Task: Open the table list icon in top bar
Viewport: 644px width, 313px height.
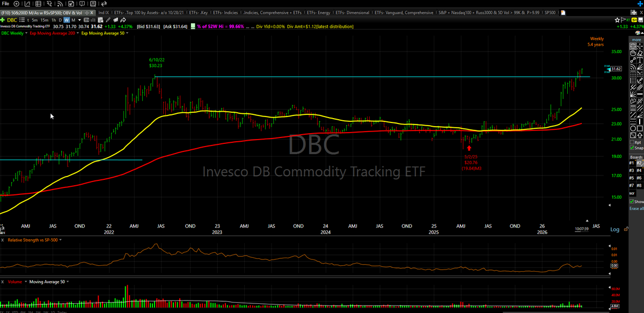Action: click(x=38, y=4)
